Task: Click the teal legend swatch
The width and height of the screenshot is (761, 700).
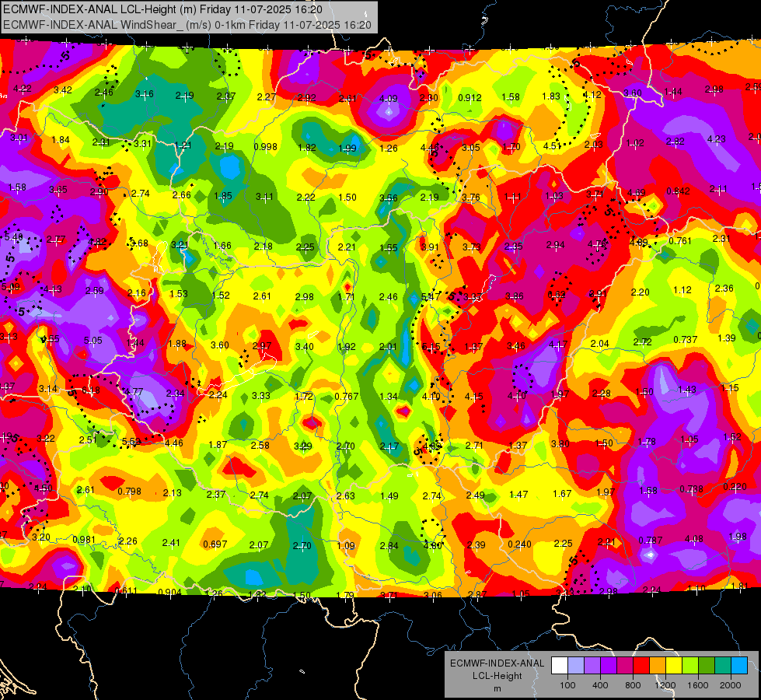Action: tap(723, 666)
